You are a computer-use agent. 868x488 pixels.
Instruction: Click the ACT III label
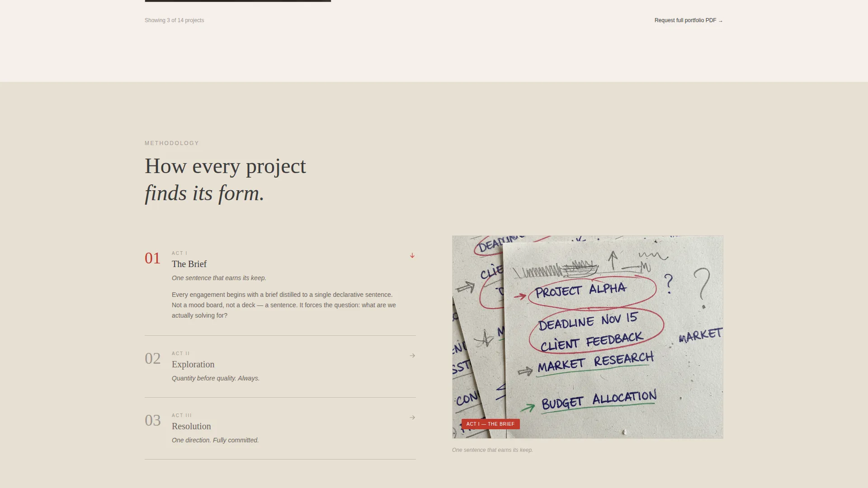coord(182,416)
